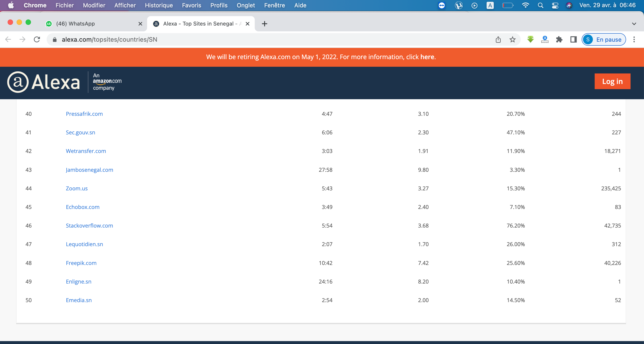Open the Freepik.com link
This screenshot has width=644, height=344.
(81, 263)
